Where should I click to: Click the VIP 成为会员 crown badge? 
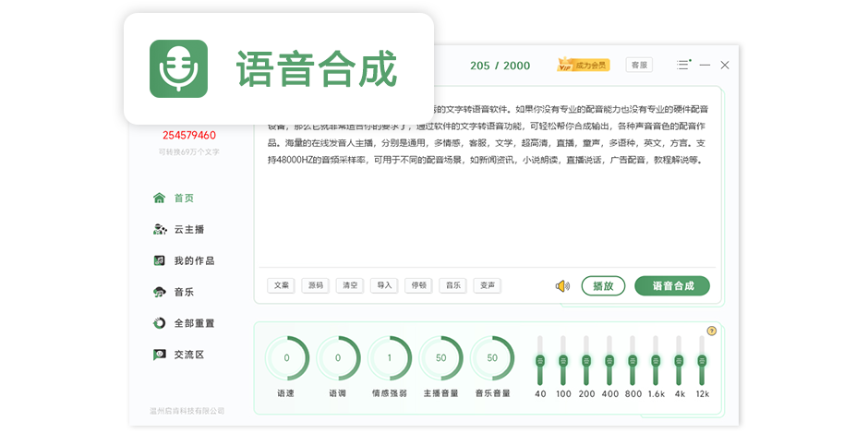click(583, 65)
